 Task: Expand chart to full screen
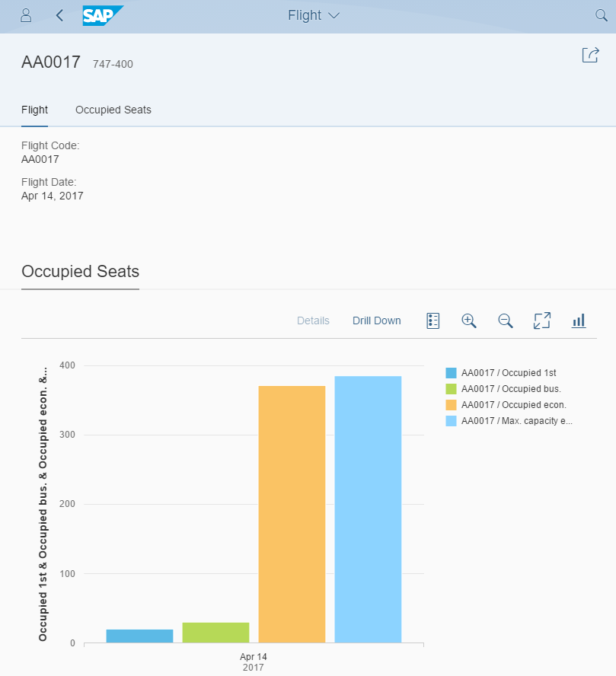(x=542, y=320)
